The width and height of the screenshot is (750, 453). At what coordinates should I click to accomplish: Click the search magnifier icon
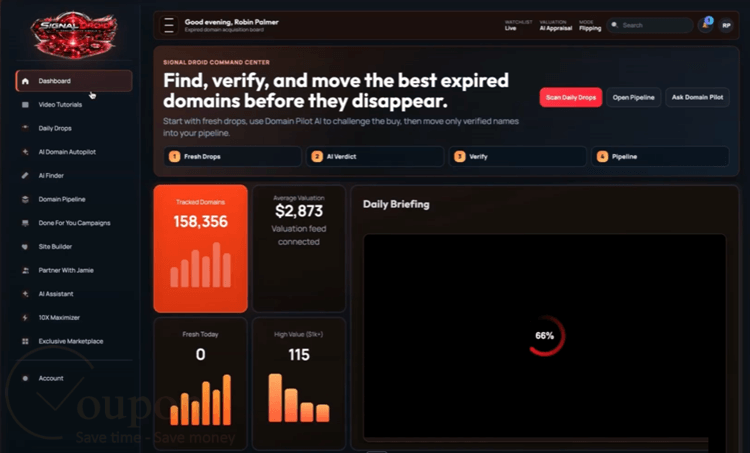pos(615,25)
